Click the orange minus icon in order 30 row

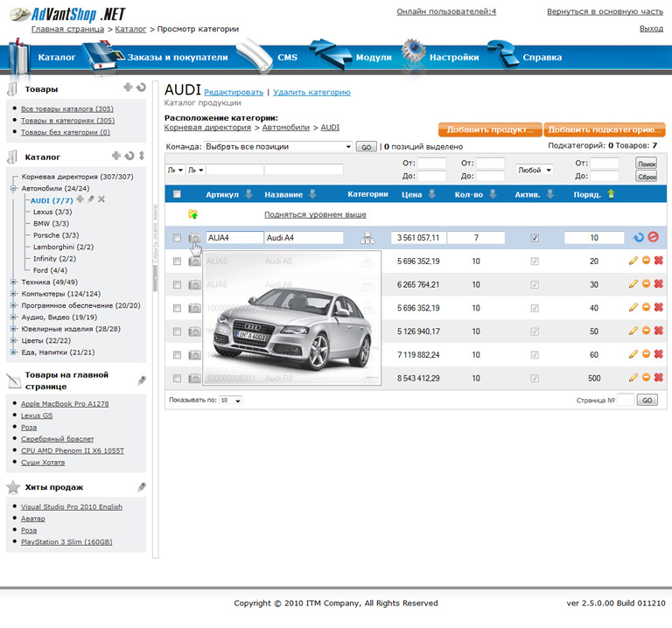tap(647, 283)
